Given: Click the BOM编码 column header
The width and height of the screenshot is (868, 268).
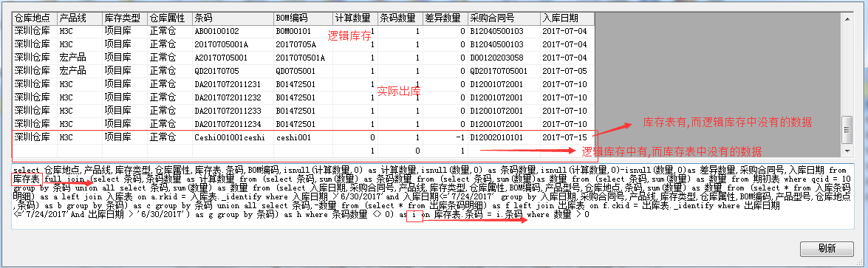Looking at the screenshot, I should 304,18.
